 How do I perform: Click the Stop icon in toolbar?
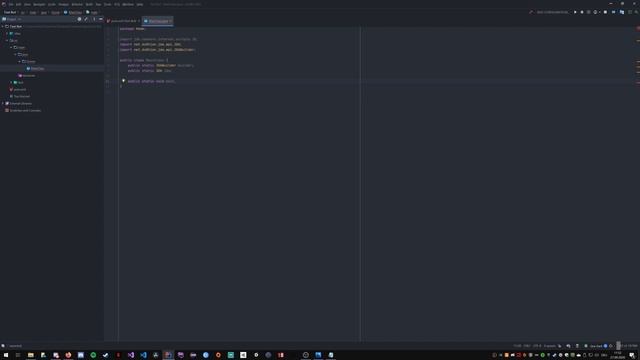click(605, 12)
